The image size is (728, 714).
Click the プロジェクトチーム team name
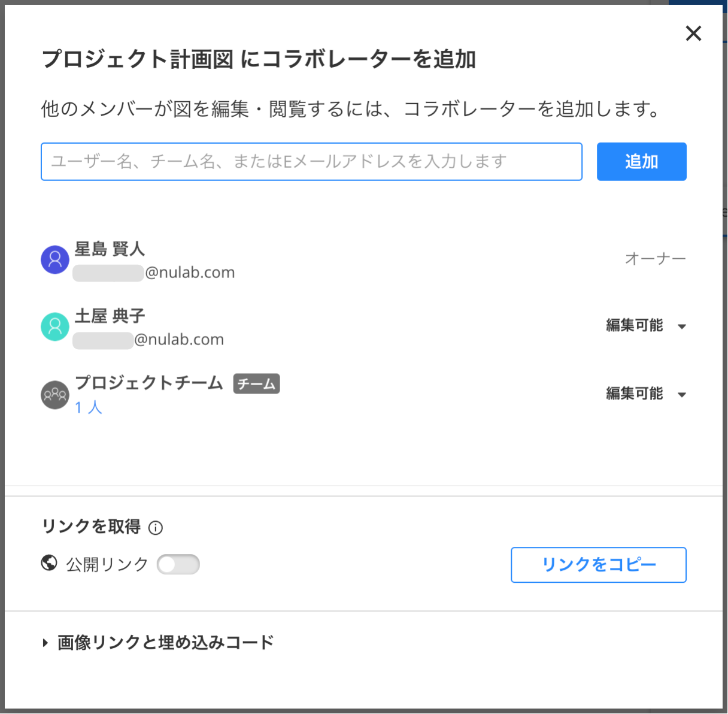click(149, 383)
